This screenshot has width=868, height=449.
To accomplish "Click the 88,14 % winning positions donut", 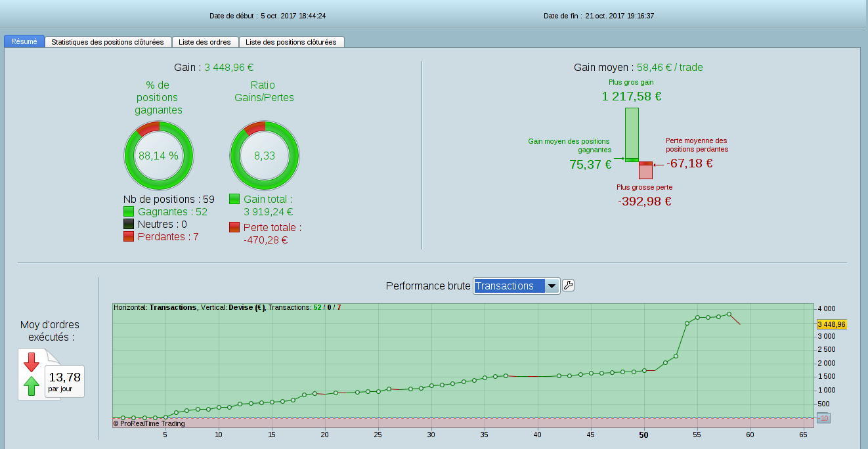I will [158, 156].
